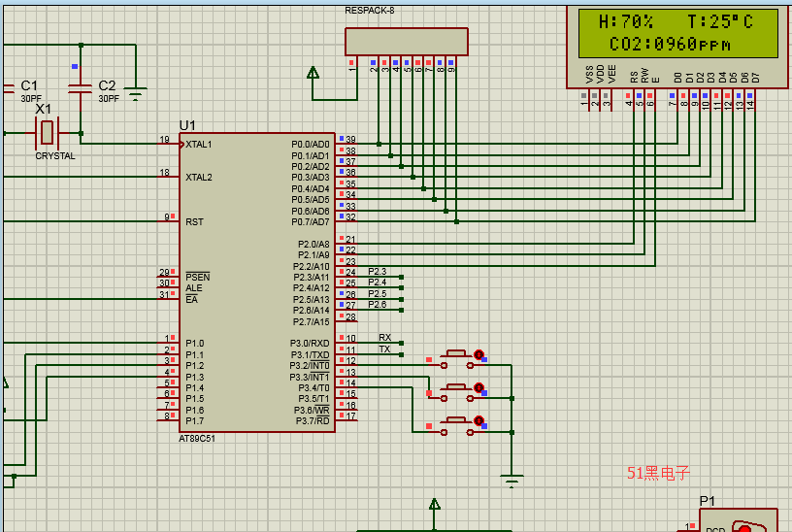Toggle red latch circle on P3.2 button
The width and height of the screenshot is (792, 532).
pyautogui.click(x=478, y=354)
